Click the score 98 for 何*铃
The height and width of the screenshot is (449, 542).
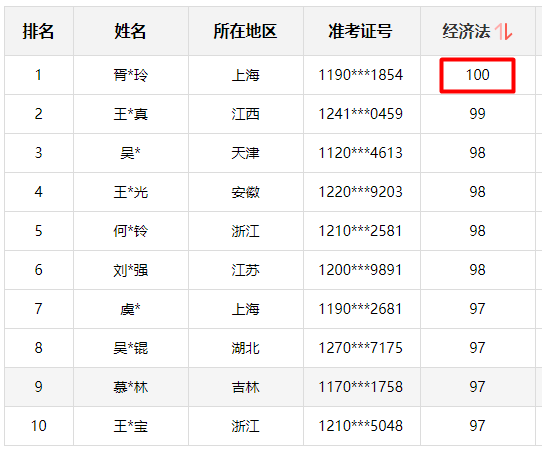[x=477, y=231]
